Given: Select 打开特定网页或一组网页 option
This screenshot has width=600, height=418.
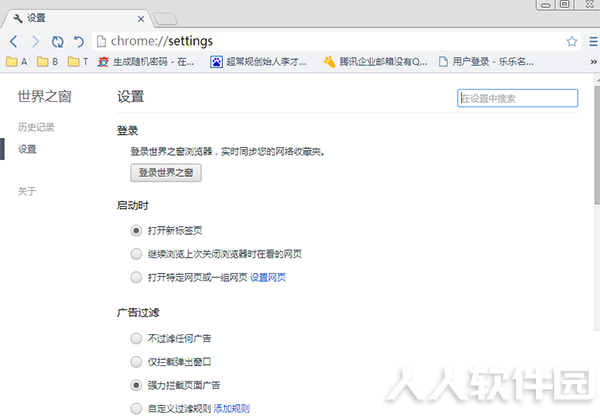Looking at the screenshot, I should (x=136, y=277).
